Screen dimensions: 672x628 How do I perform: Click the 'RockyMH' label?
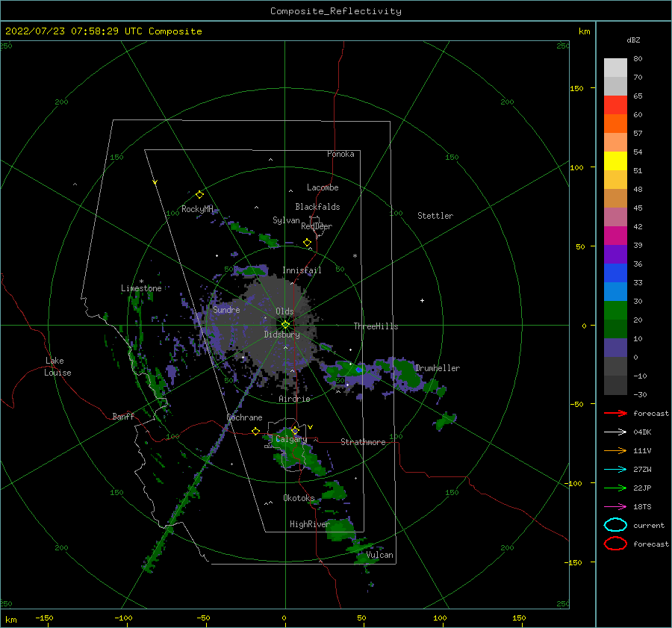click(x=197, y=209)
